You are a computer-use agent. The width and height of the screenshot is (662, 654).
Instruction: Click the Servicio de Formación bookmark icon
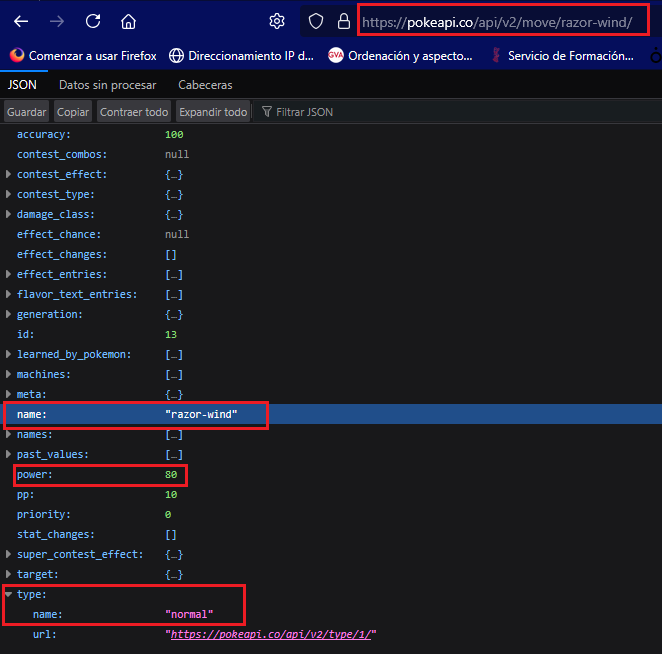496,55
